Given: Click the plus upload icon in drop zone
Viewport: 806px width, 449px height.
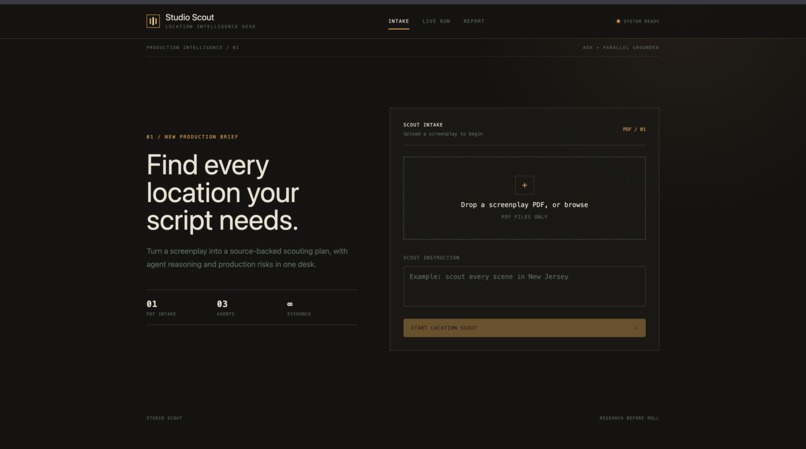Looking at the screenshot, I should pyautogui.click(x=524, y=185).
